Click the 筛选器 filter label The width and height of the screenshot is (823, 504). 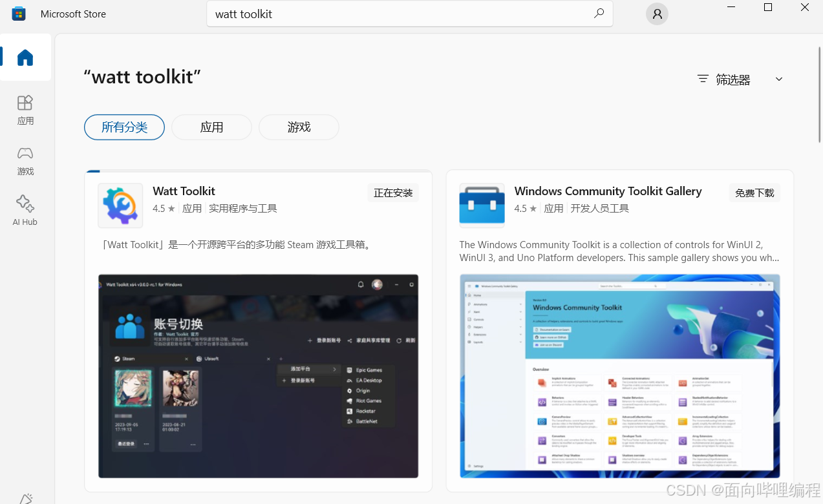pyautogui.click(x=733, y=79)
